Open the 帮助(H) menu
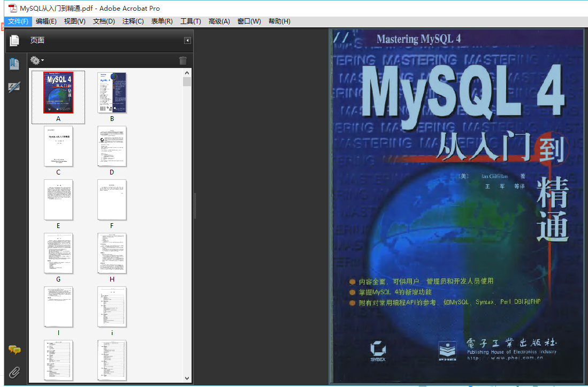 pos(279,21)
